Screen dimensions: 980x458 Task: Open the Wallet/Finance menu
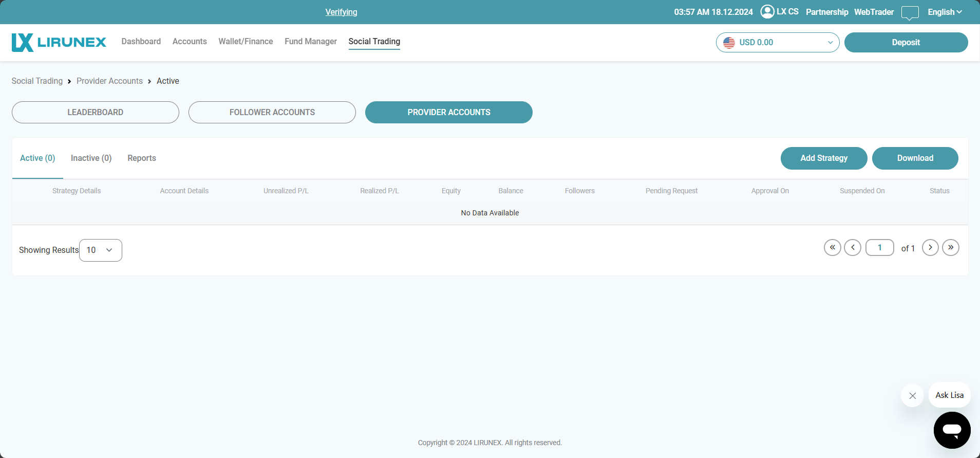[246, 42]
